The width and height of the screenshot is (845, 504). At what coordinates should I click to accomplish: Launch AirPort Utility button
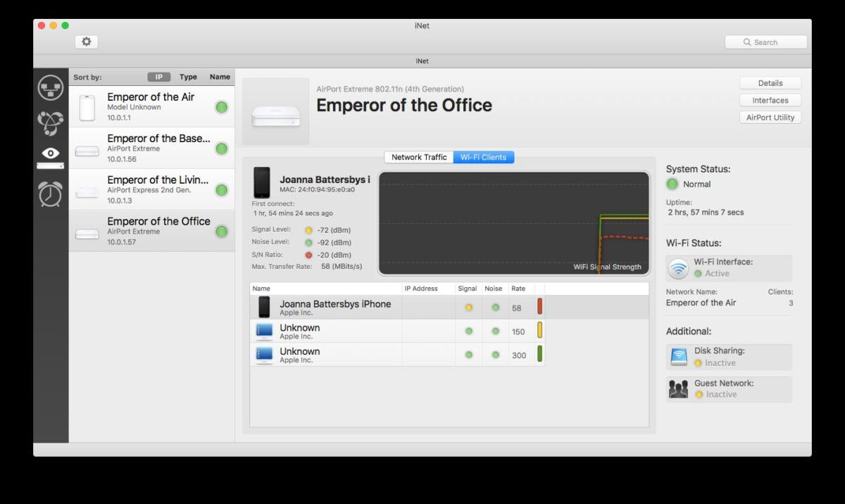click(x=770, y=118)
